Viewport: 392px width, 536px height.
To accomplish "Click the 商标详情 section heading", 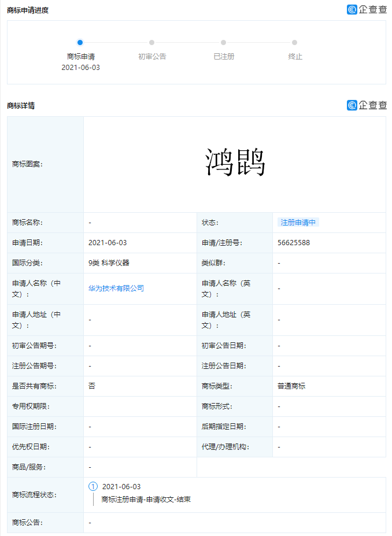I will point(21,105).
